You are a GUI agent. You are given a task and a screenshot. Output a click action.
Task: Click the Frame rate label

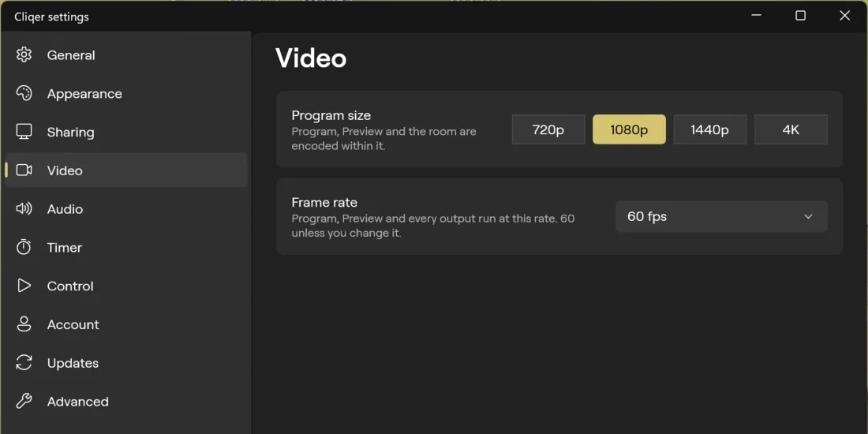(x=324, y=202)
